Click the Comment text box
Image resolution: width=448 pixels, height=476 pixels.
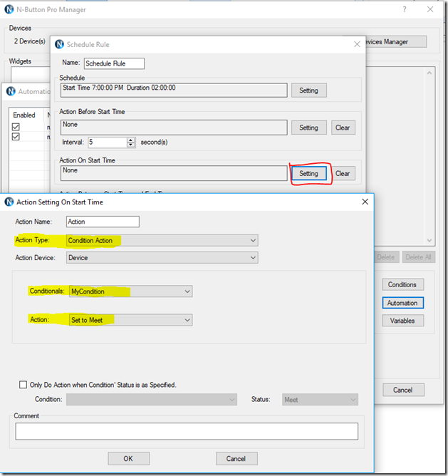click(187, 431)
